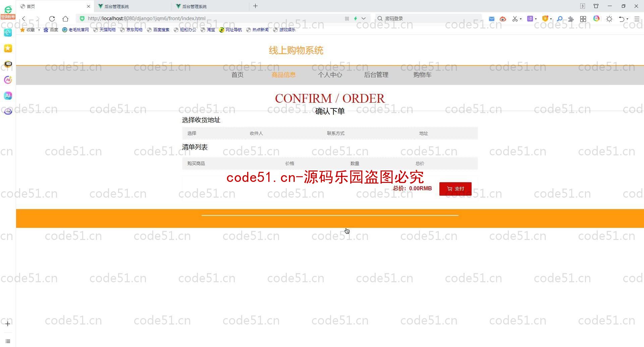Open the hamburger main menu icon
Viewport: 644px width, 347px height.
[637, 19]
